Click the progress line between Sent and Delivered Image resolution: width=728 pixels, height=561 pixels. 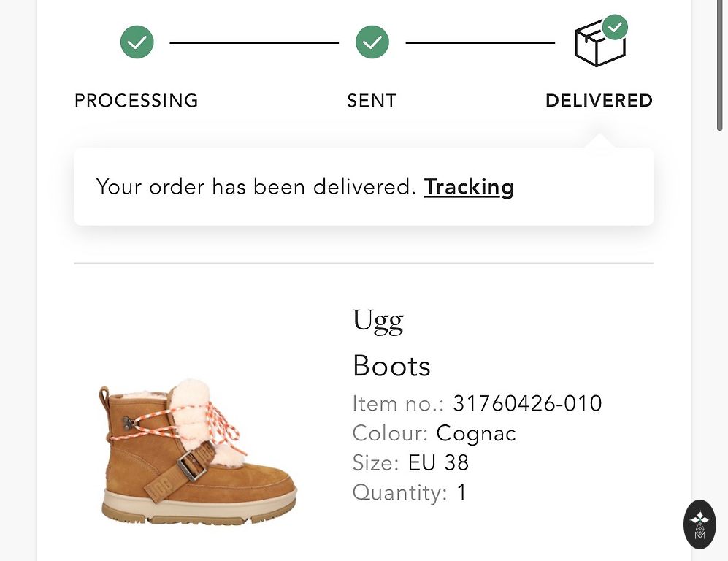[x=480, y=42]
